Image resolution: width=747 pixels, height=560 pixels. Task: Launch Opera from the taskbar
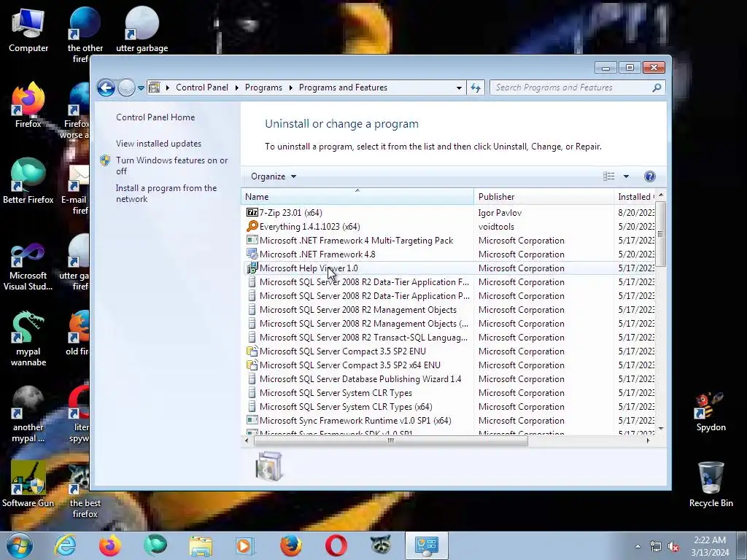pyautogui.click(x=336, y=545)
